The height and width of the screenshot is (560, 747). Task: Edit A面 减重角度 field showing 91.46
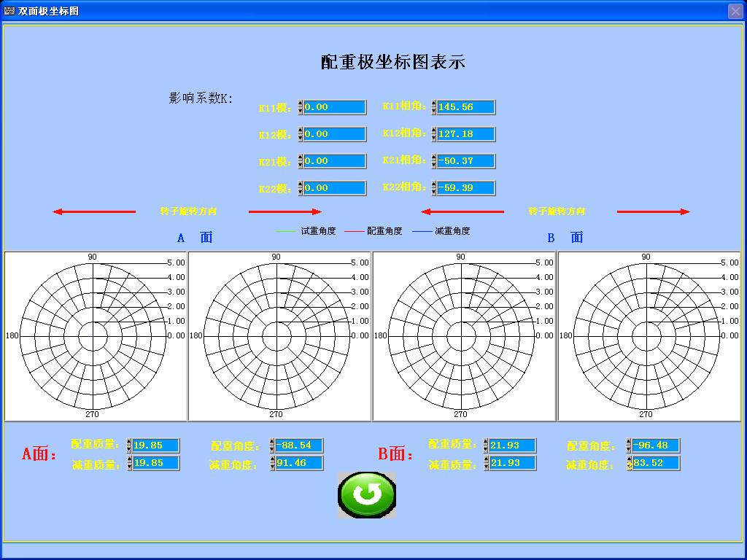(x=297, y=462)
